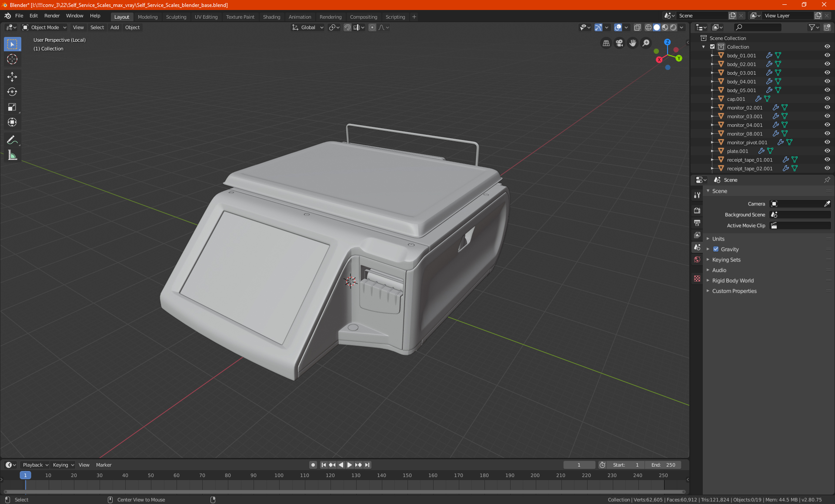
Task: Open the Active Tool properties tab
Action: 697,195
